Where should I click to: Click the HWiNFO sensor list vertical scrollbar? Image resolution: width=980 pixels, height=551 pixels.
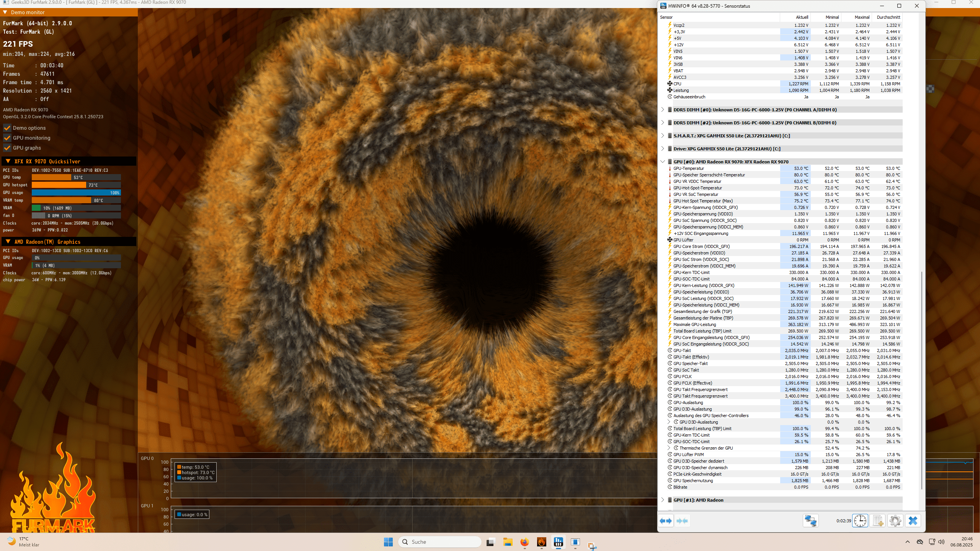coord(922,379)
